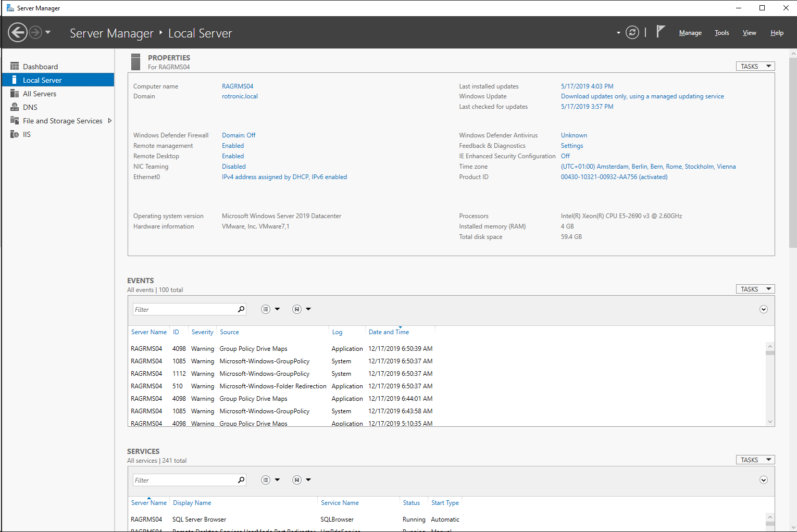The image size is (797, 532).
Task: Sort events by the ID column
Action: click(176, 332)
